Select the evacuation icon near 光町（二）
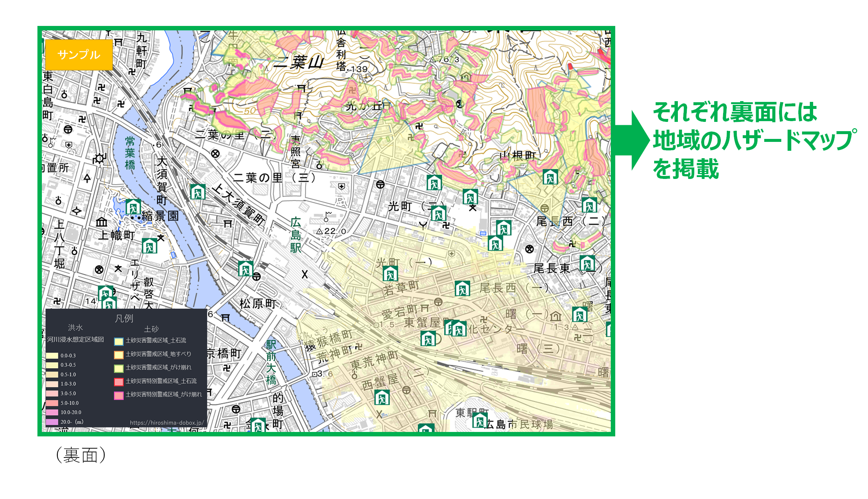Viewport: 868px width, 499px height. 440,214
